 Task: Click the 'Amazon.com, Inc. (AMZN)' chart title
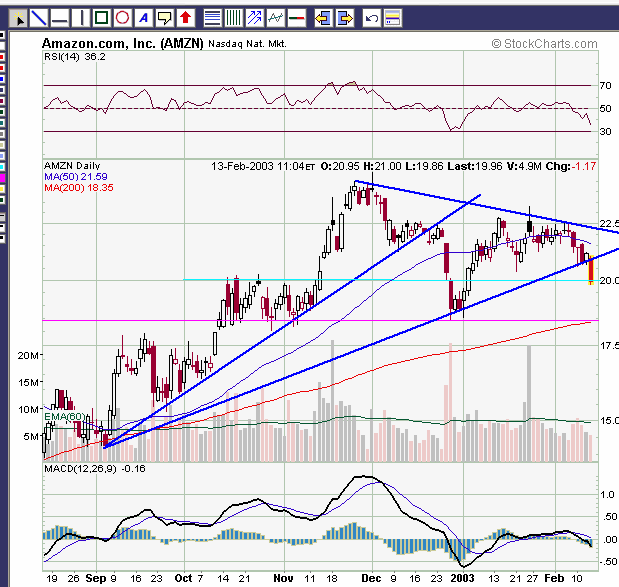pos(122,43)
